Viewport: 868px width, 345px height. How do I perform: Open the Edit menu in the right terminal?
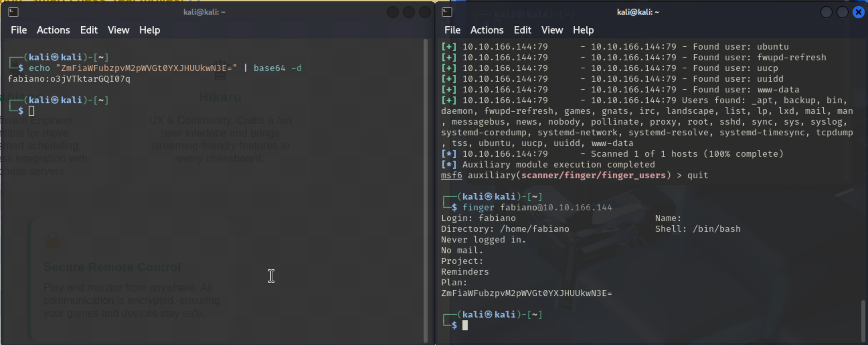tap(522, 30)
